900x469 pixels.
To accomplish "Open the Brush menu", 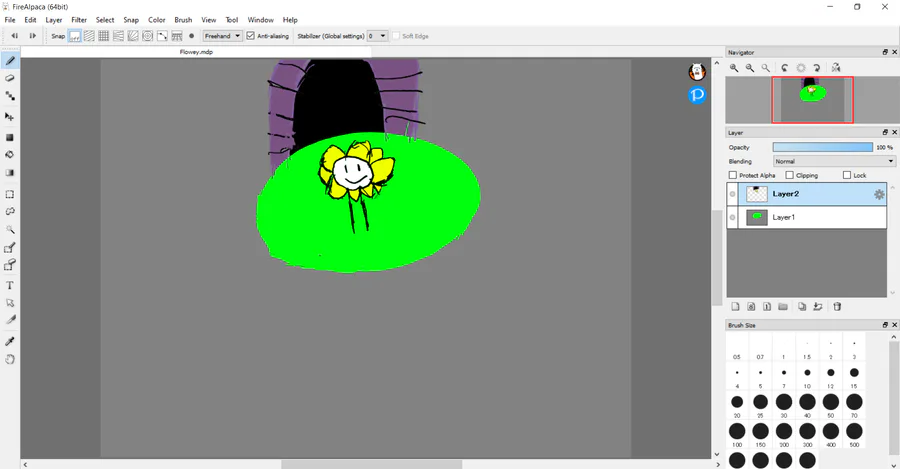I will point(183,20).
